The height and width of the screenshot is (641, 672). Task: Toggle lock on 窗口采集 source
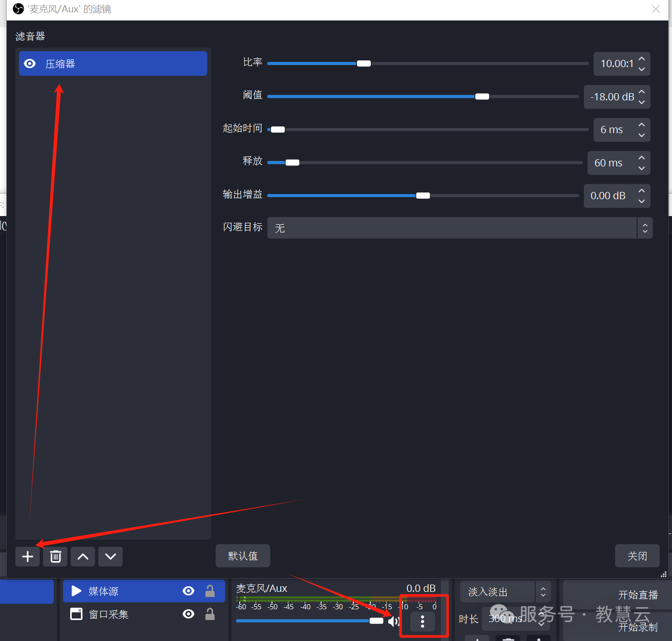click(210, 614)
